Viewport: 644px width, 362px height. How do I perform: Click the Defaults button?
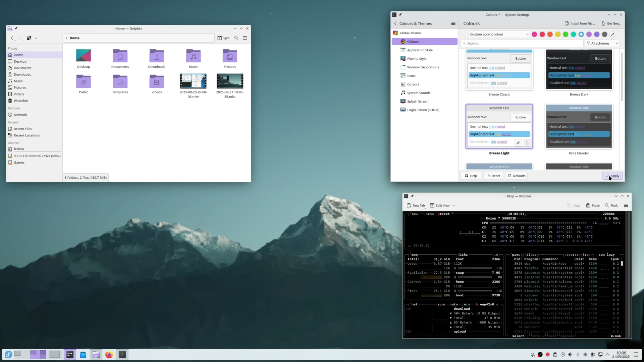516,176
